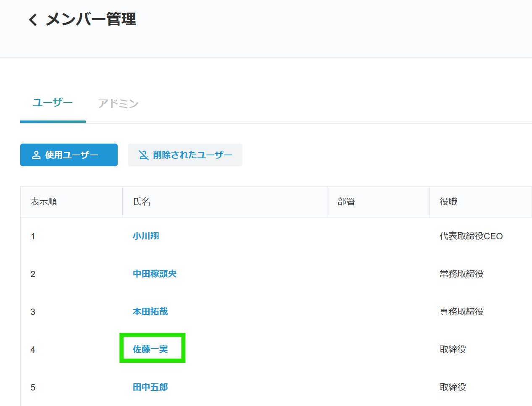Select the ユーザー tab
The height and width of the screenshot is (406, 532).
[52, 103]
